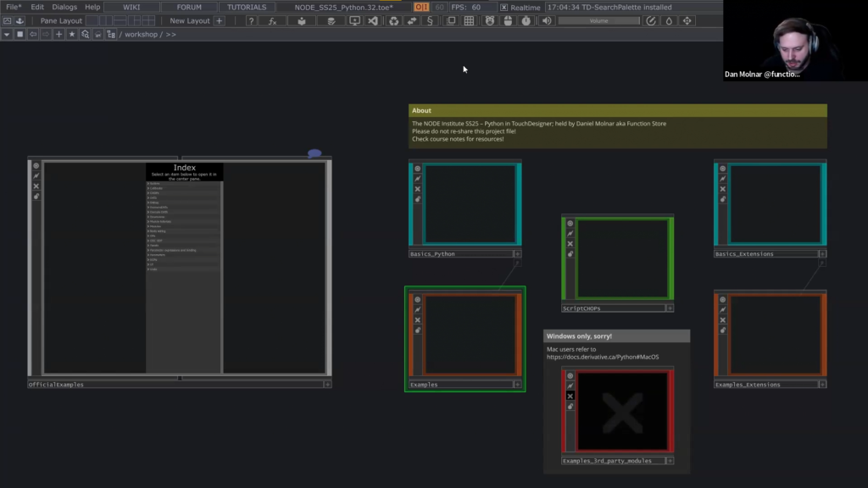This screenshot has height=488, width=868.
Task: Toggle the viewer flag on Basics_Python node
Action: [418, 169]
